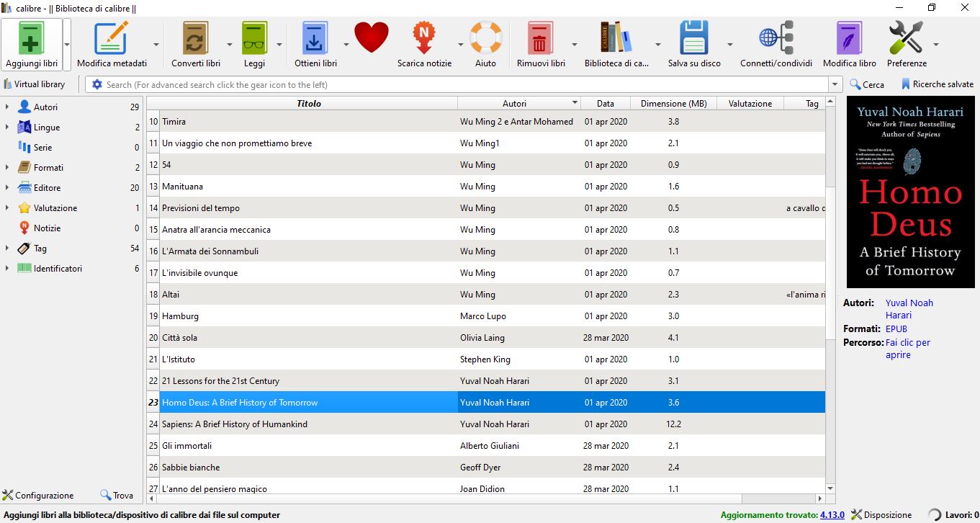Click the Rimuovi libri trash icon
The image size is (980, 523).
(540, 37)
